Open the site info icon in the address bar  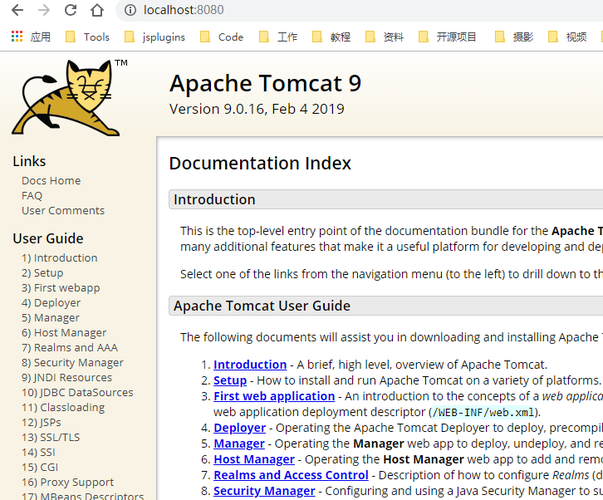(x=130, y=10)
